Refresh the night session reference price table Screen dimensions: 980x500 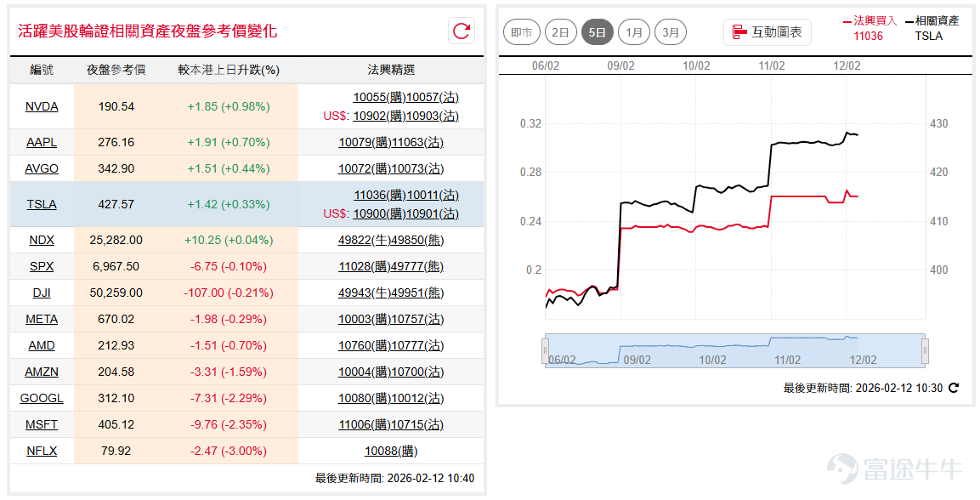[462, 31]
